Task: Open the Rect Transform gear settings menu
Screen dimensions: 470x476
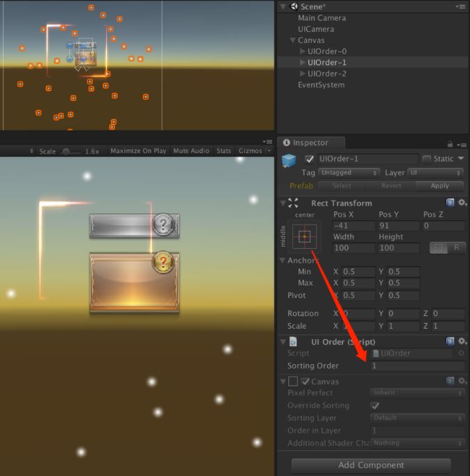Action: (462, 203)
